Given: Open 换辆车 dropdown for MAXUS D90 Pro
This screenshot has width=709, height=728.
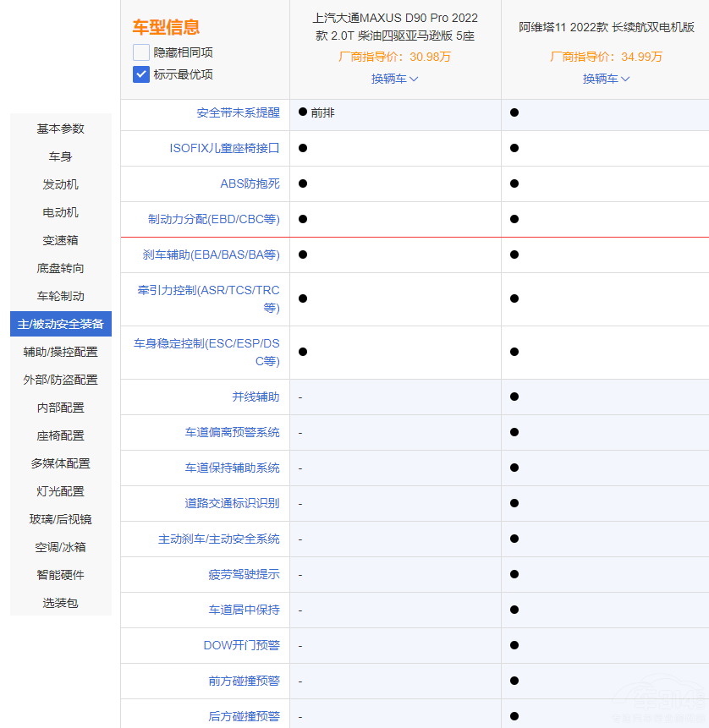Looking at the screenshot, I should point(394,79).
